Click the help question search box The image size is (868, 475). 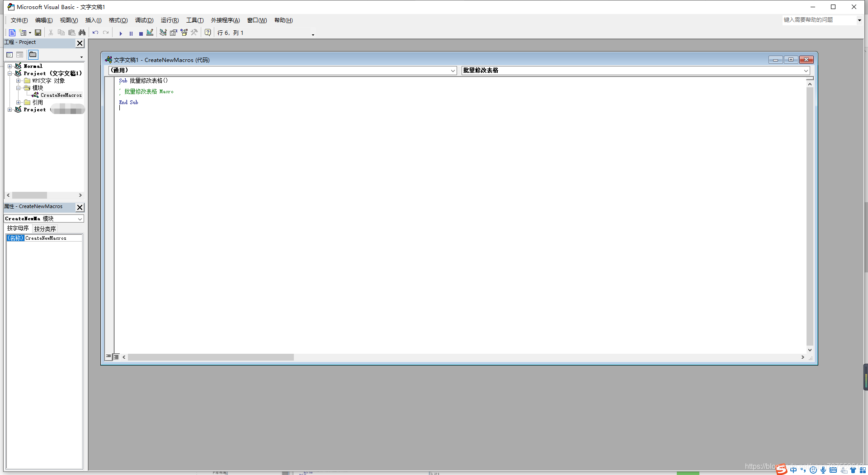[x=819, y=20]
